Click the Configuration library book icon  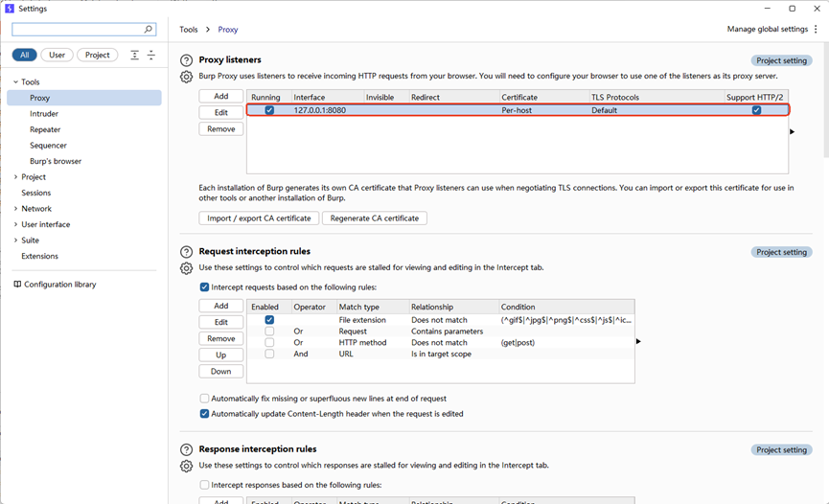[17, 284]
